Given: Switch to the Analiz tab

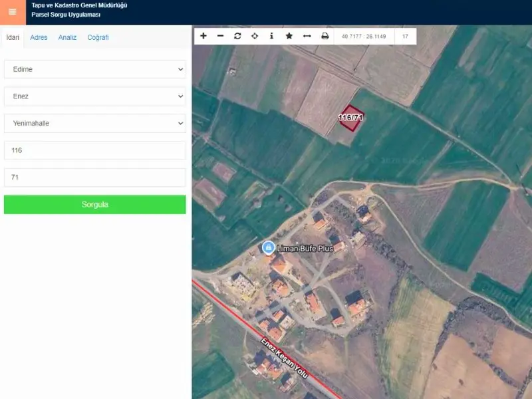Looking at the screenshot, I should click(x=67, y=37).
